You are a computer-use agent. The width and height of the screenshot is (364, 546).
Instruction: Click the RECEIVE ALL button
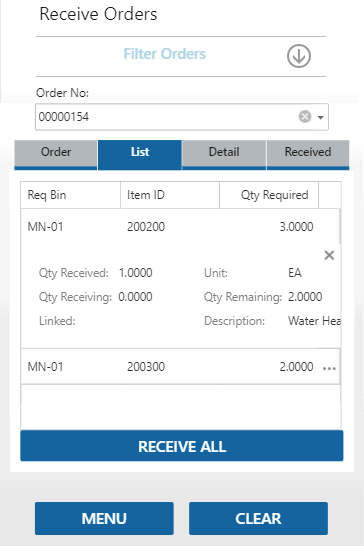tap(182, 446)
